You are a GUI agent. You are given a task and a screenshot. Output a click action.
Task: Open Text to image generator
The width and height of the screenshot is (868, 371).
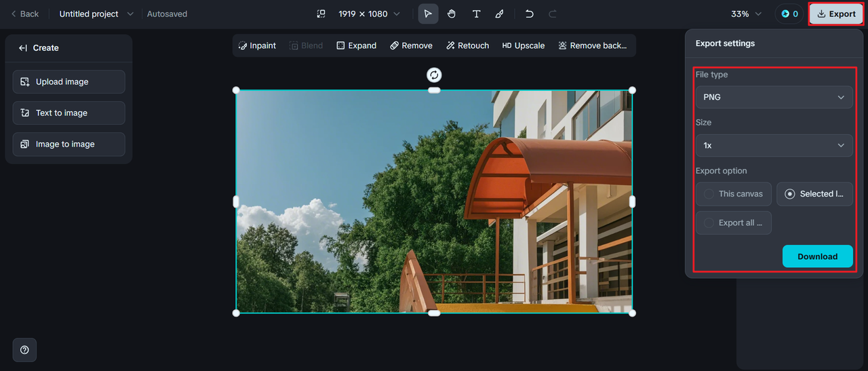(x=68, y=113)
